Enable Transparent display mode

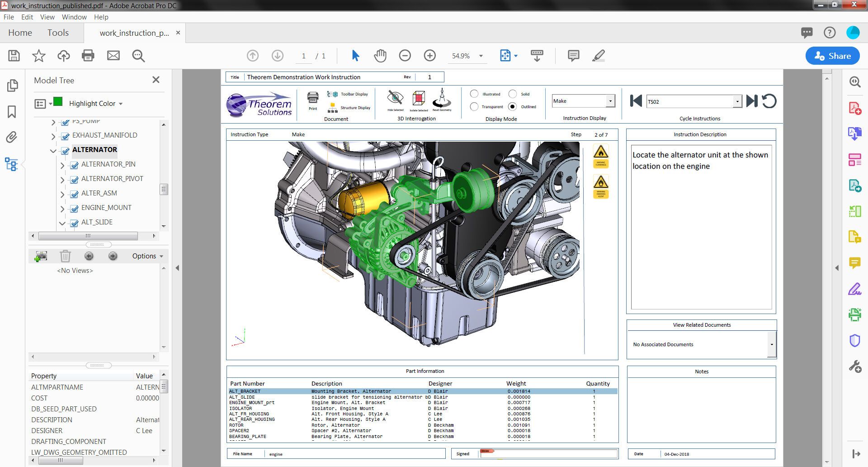pyautogui.click(x=474, y=107)
